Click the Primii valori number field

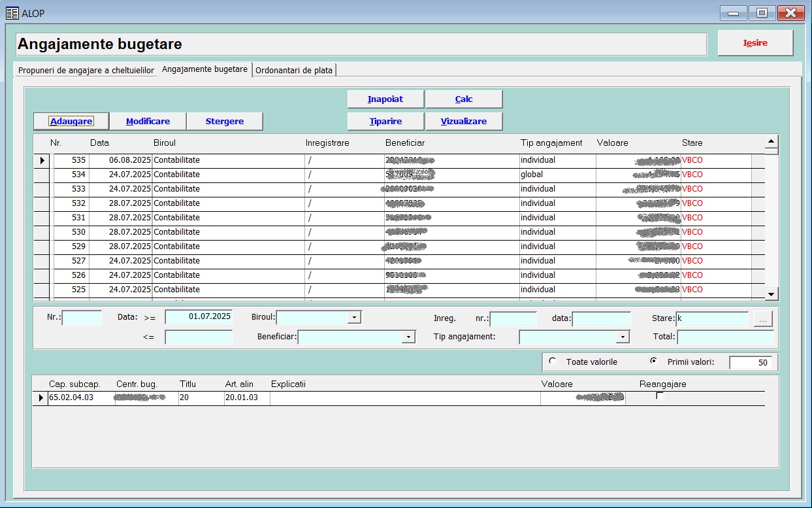click(750, 362)
